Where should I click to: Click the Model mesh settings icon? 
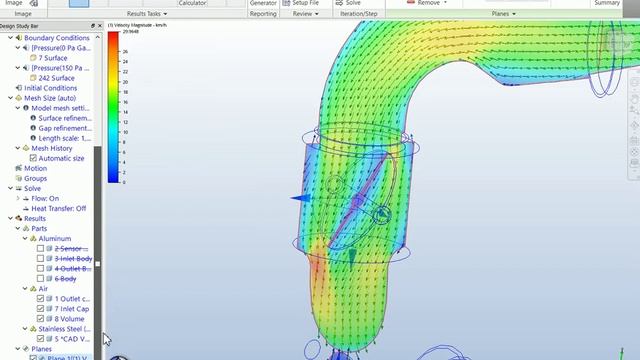click(26, 108)
